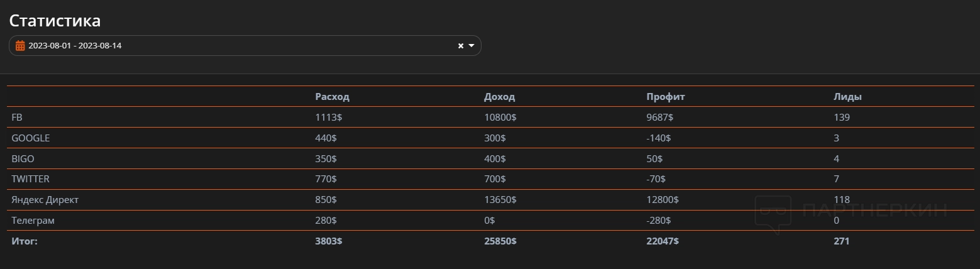This screenshot has height=269, width=980.
Task: Expand the date range dropdown arrow
Action: coord(471,46)
